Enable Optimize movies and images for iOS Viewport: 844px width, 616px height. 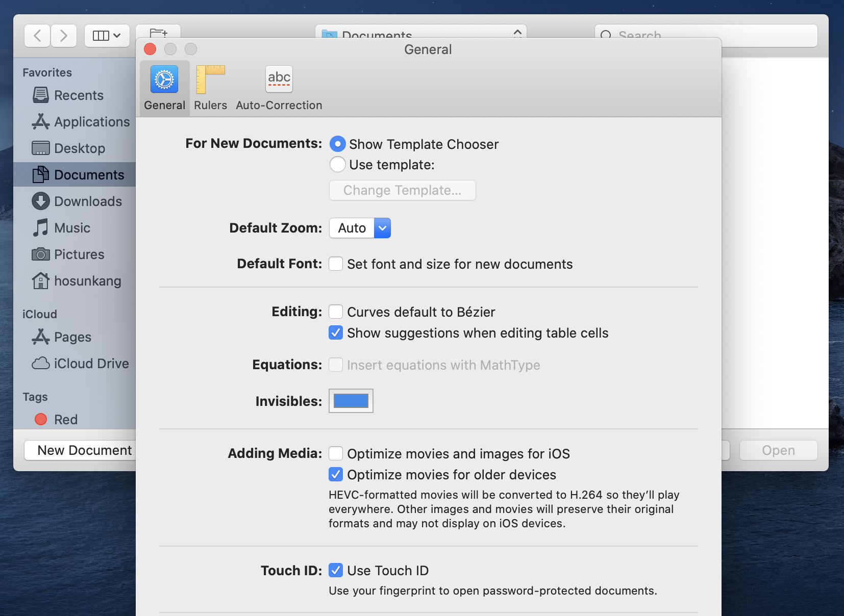[336, 453]
